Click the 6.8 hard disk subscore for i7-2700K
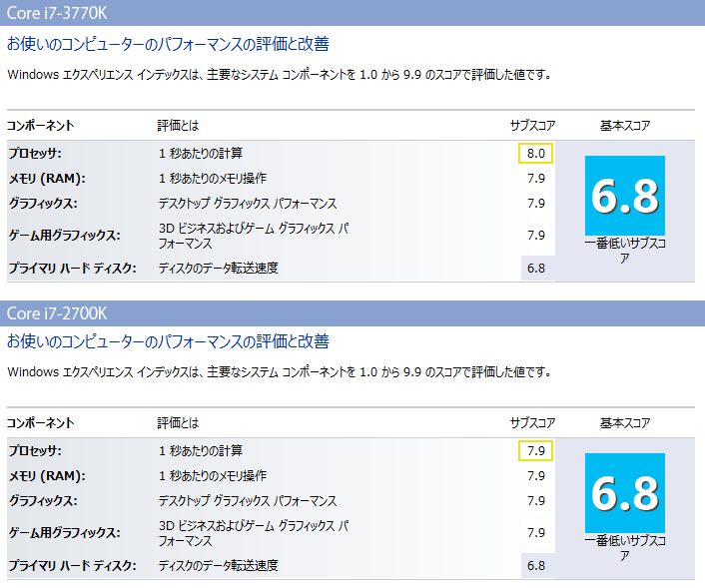Viewport: 705px width, 588px height. click(536, 565)
